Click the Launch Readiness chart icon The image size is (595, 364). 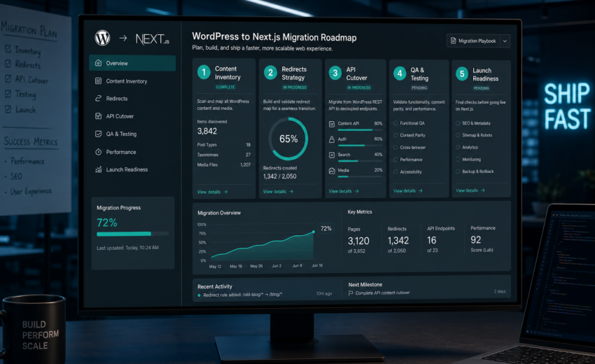tap(98, 169)
